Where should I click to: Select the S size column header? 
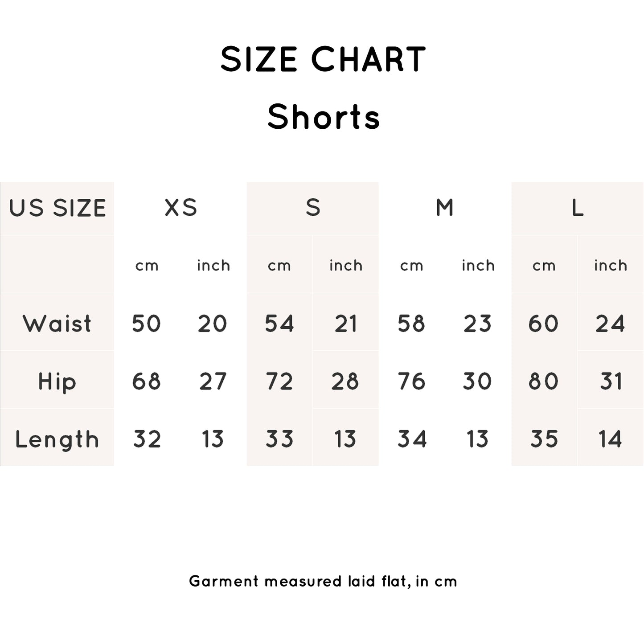(313, 208)
